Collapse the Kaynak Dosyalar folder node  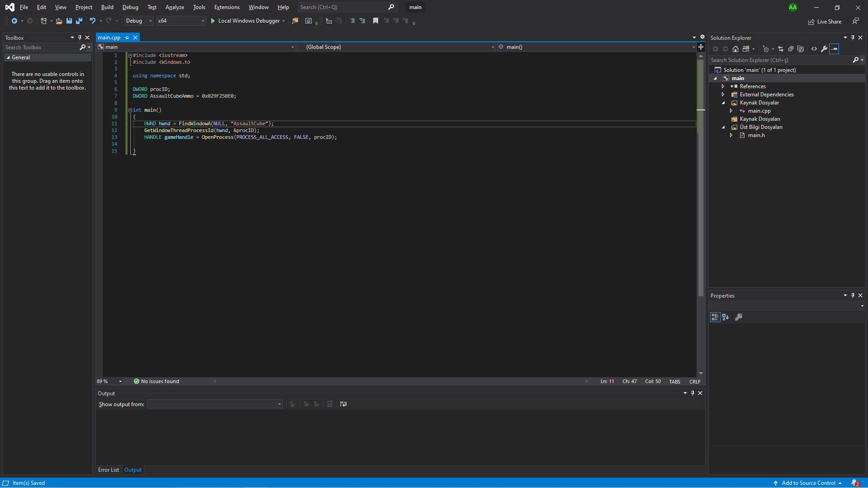point(723,103)
